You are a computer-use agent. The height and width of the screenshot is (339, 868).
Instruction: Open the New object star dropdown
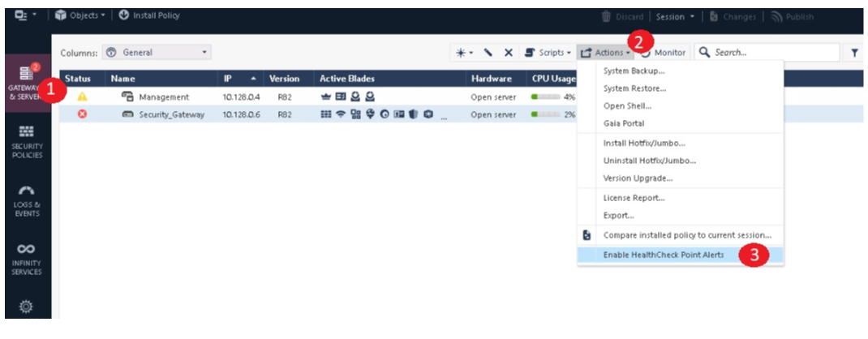pos(464,53)
